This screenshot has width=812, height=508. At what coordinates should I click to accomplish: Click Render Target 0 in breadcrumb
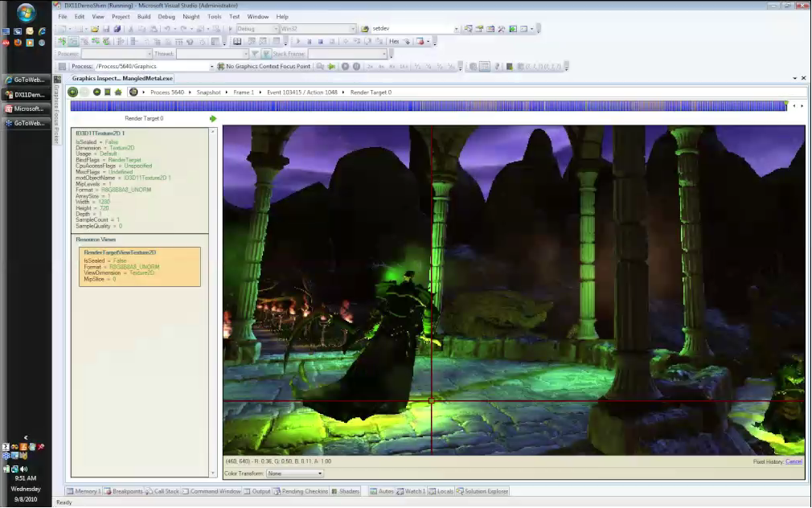coord(371,92)
